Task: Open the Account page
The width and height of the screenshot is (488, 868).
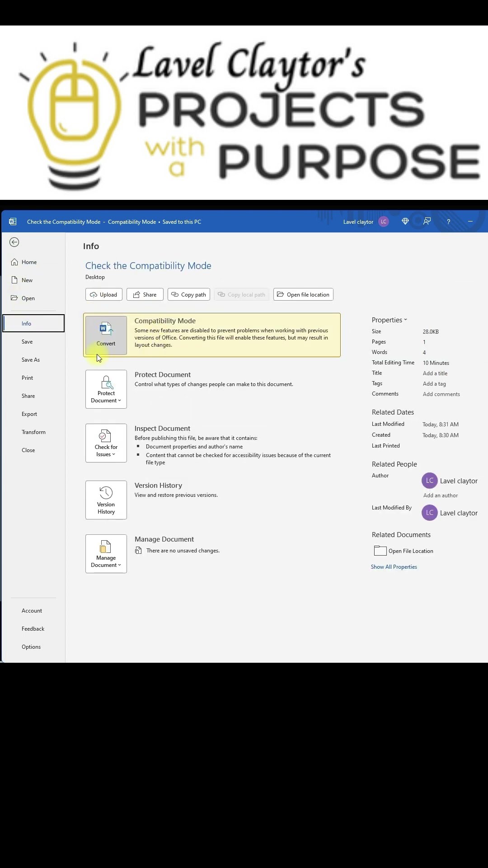Action: point(33,611)
